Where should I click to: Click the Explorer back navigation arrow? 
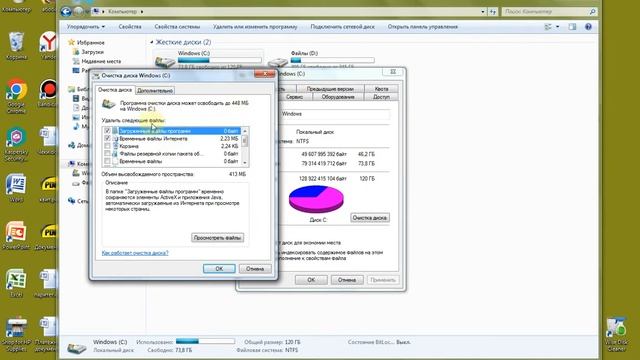(66, 12)
